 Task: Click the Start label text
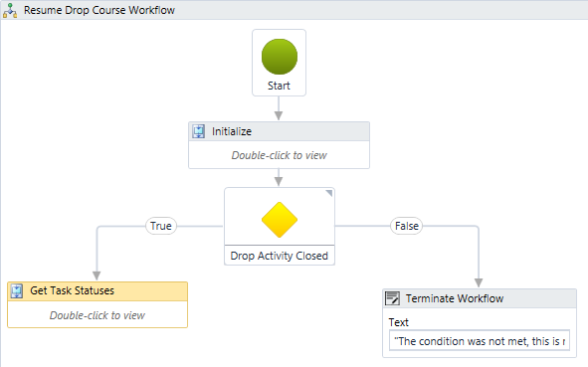pyautogui.click(x=279, y=86)
